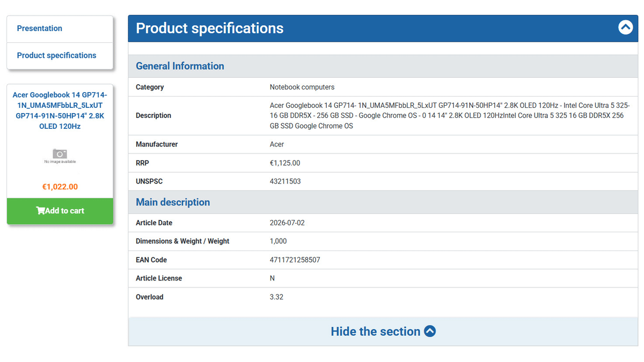Click the Article Date row label
This screenshot has height=362, width=644.
point(154,223)
